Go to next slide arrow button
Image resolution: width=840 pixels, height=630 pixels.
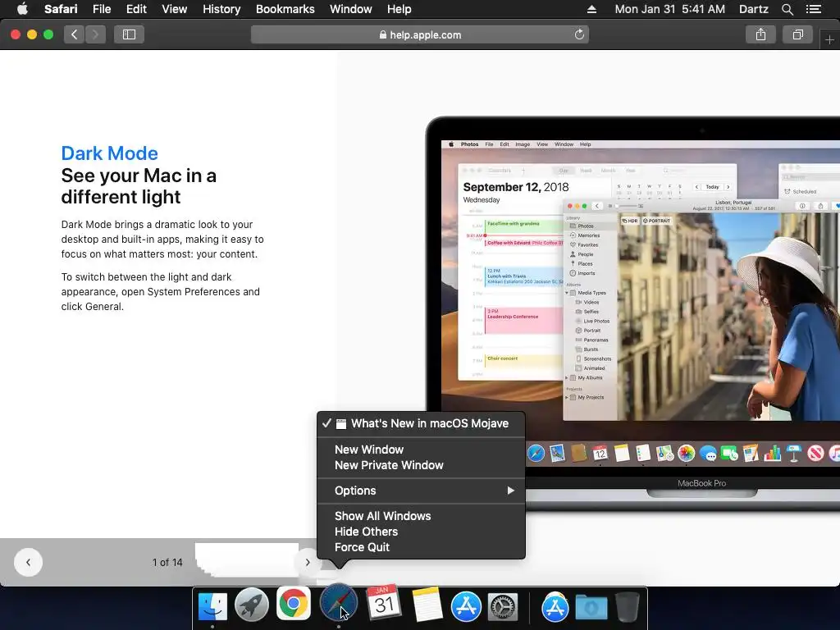coord(308,563)
